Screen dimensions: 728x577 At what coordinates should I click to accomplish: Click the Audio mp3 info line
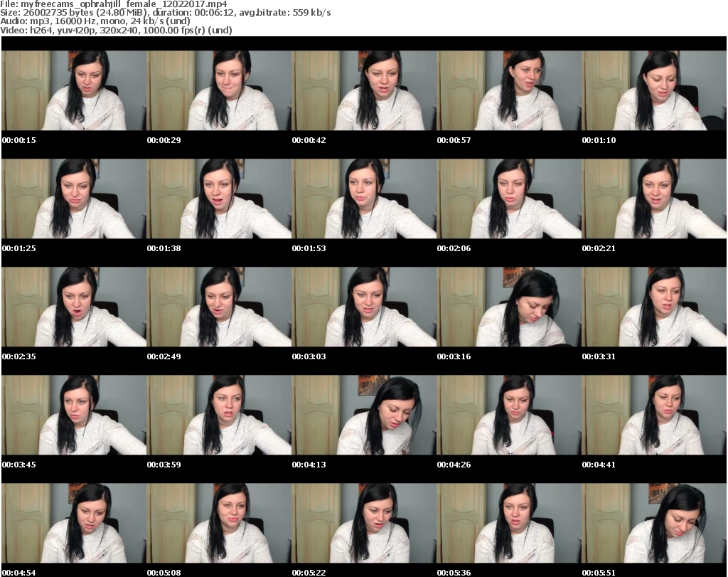pyautogui.click(x=95, y=21)
